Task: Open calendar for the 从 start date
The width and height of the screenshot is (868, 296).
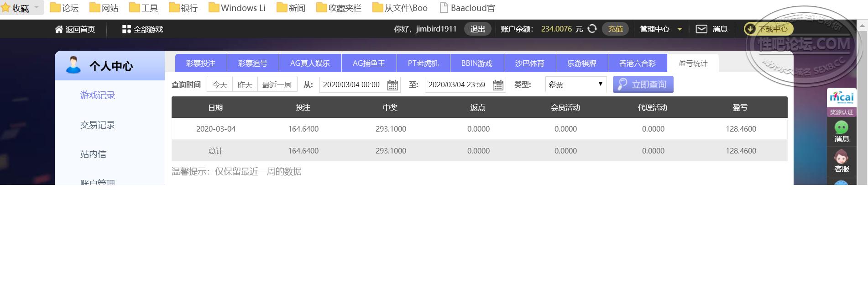Action: pos(392,85)
